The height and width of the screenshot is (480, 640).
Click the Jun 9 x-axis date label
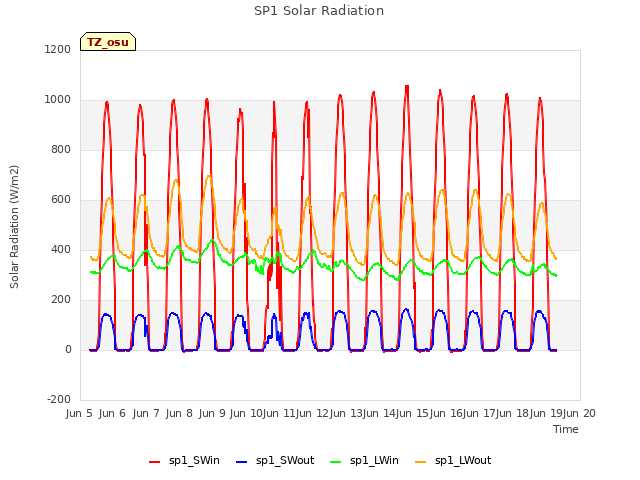point(212,413)
